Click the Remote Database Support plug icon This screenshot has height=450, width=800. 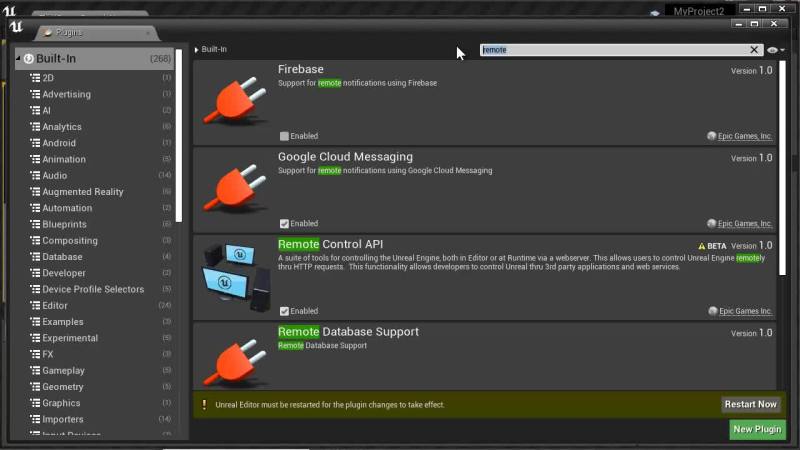pos(235,362)
